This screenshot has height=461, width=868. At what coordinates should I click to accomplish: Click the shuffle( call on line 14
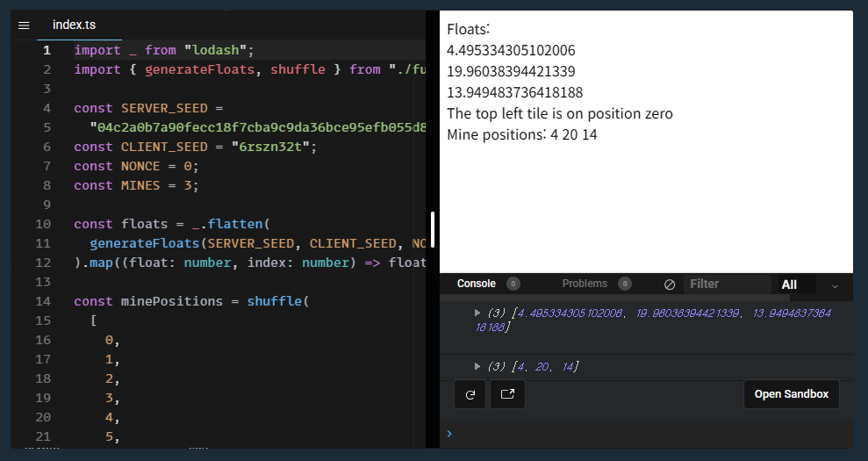coord(278,301)
